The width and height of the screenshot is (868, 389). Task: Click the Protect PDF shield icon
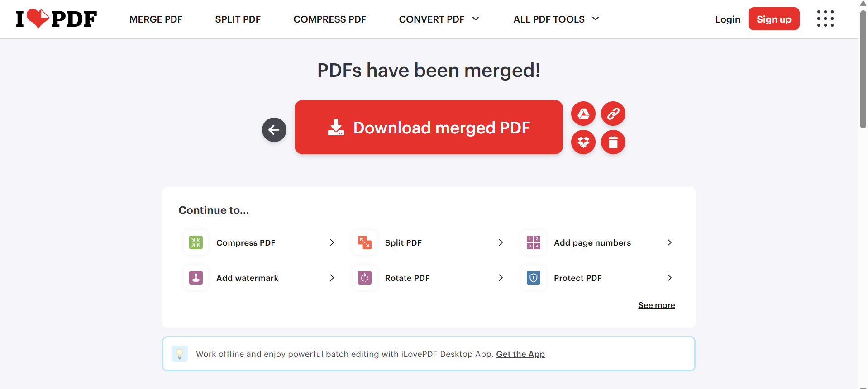pos(534,278)
